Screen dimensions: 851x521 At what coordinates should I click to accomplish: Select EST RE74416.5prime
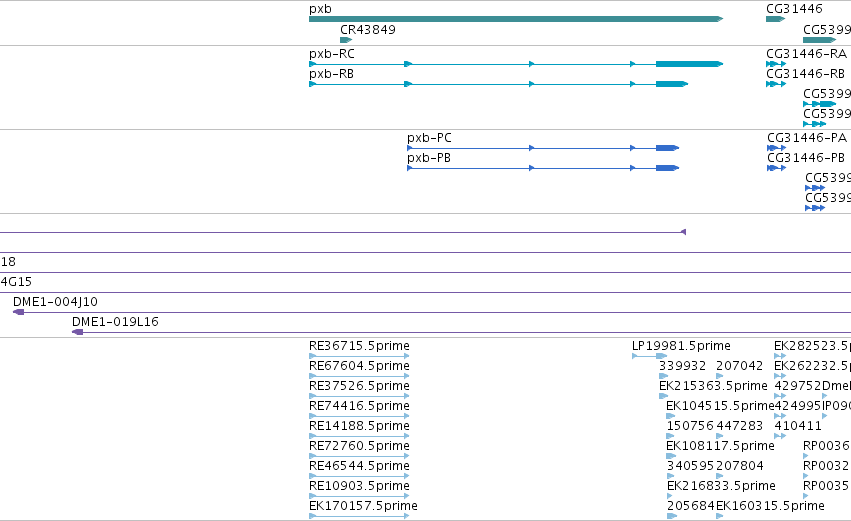(x=359, y=406)
